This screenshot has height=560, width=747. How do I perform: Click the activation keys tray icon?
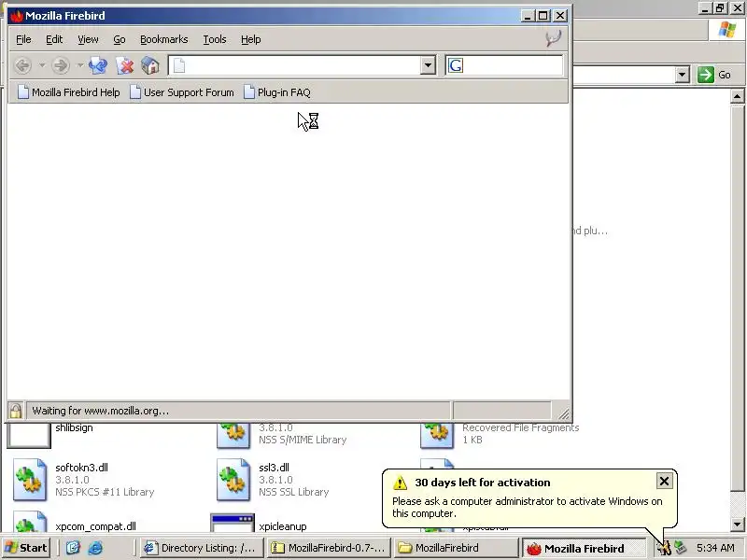(x=664, y=548)
